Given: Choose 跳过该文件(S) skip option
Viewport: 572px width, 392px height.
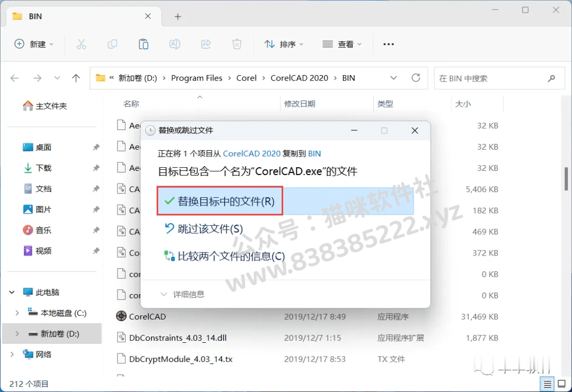Looking at the screenshot, I should pos(203,229).
